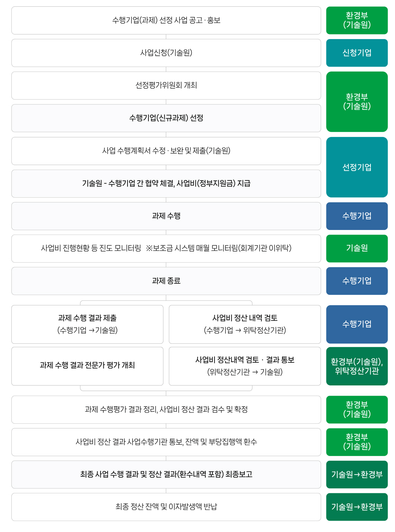Select 사업 수행계획서 수정·보완 및 제출 step
The image size is (395, 532).
tap(166, 151)
